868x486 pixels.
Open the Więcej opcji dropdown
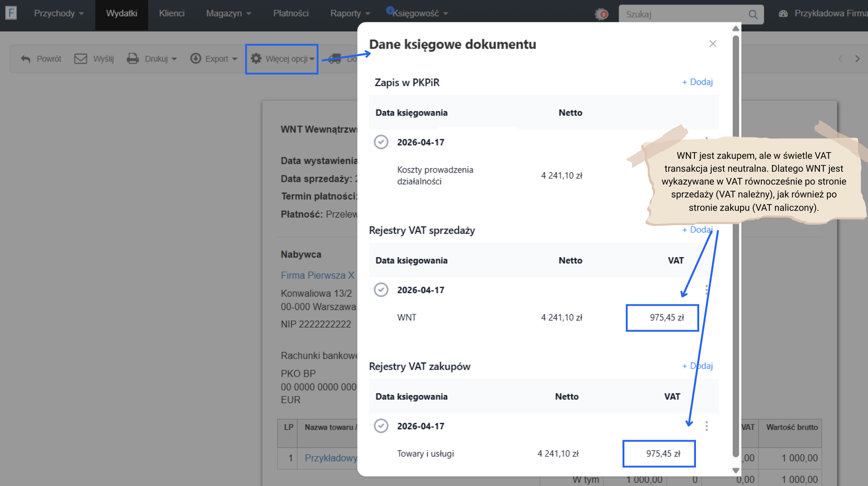[x=282, y=59]
